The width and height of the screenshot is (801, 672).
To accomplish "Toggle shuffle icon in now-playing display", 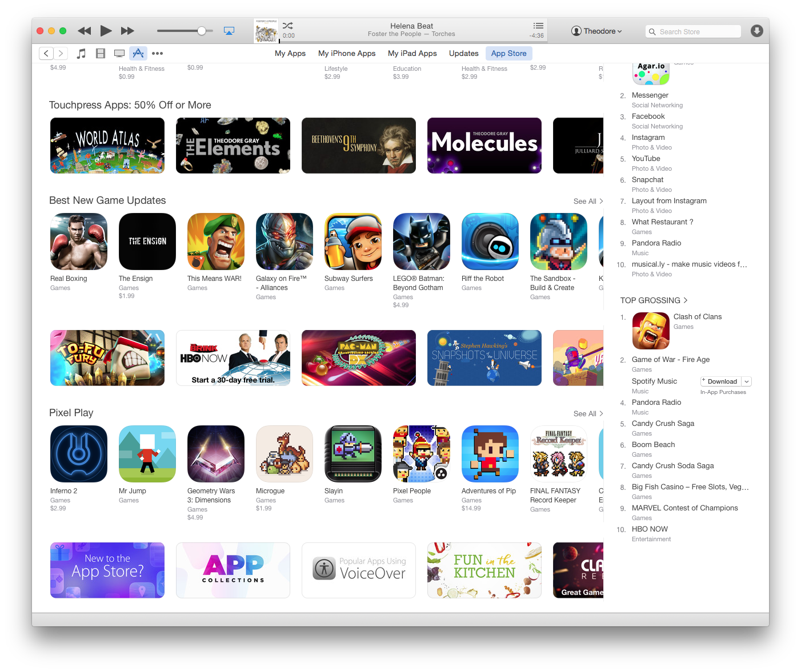I will coord(288,26).
